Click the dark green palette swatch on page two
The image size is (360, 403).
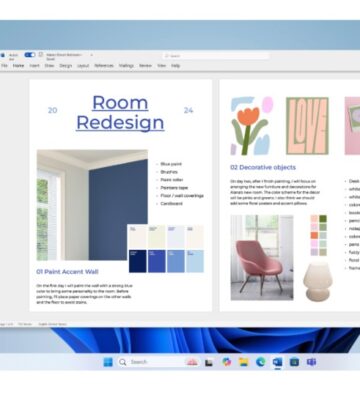[x=323, y=219]
